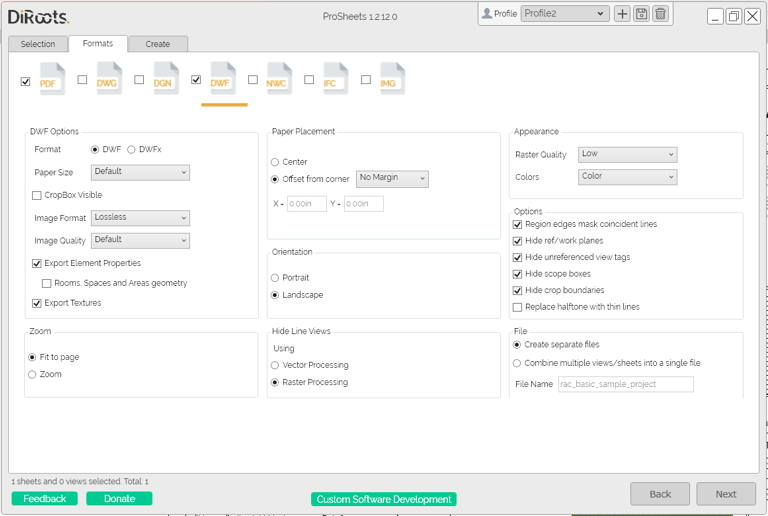768x516 pixels.
Task: Switch to the Selection tab
Action: tap(38, 44)
